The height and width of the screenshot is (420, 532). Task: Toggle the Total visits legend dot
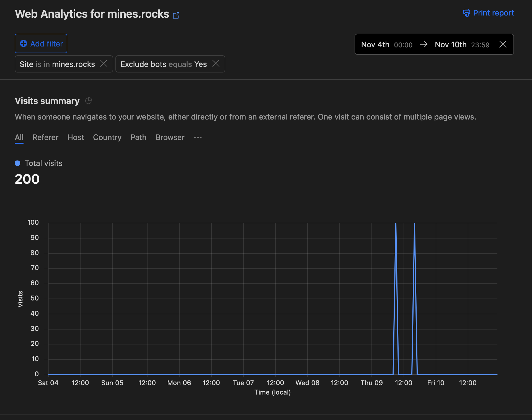17,163
